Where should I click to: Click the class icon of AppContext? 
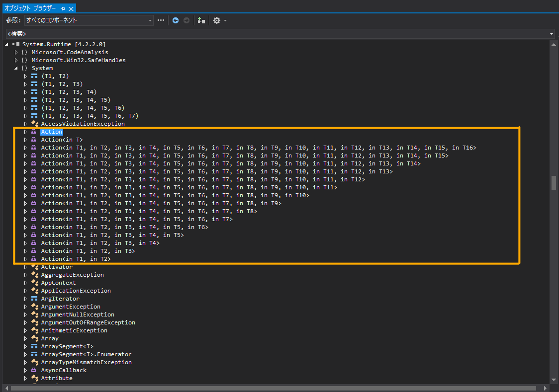point(35,283)
